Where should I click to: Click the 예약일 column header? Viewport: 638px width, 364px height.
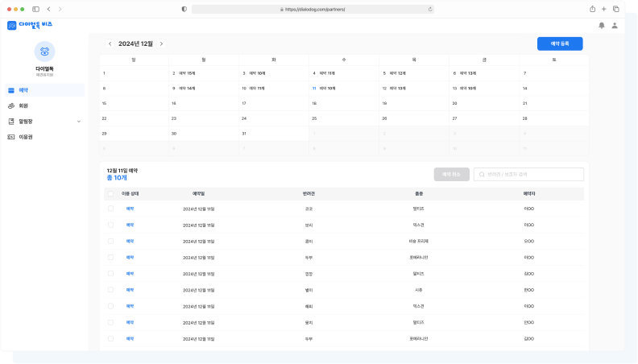click(198, 194)
